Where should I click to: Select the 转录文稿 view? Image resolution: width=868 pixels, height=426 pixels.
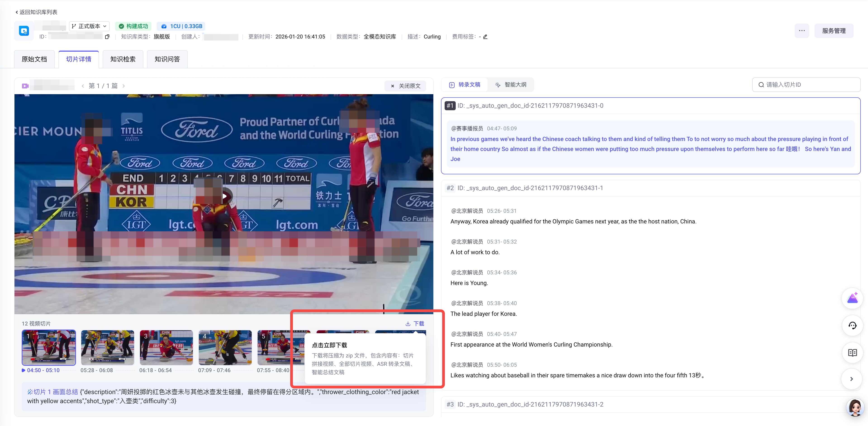pyautogui.click(x=465, y=85)
